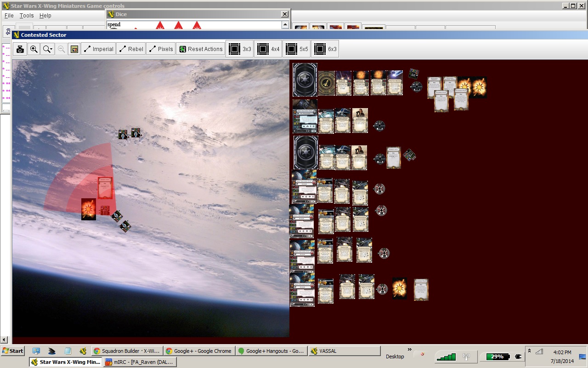Open the Help menu
Image resolution: width=588 pixels, height=368 pixels.
coord(45,16)
